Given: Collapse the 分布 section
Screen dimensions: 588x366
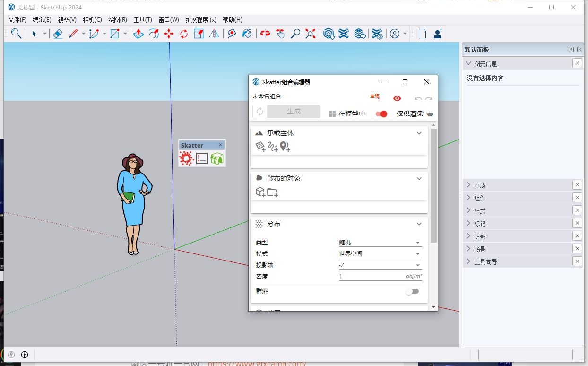Looking at the screenshot, I should (x=419, y=224).
